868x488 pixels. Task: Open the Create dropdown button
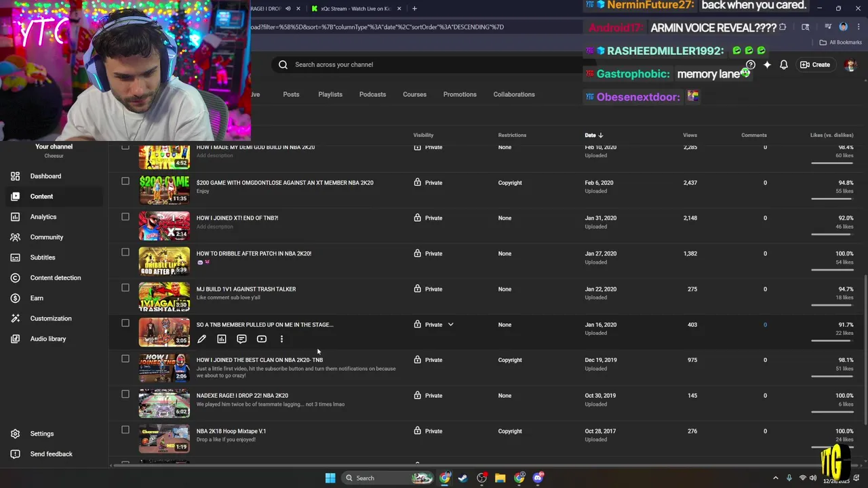[814, 64]
